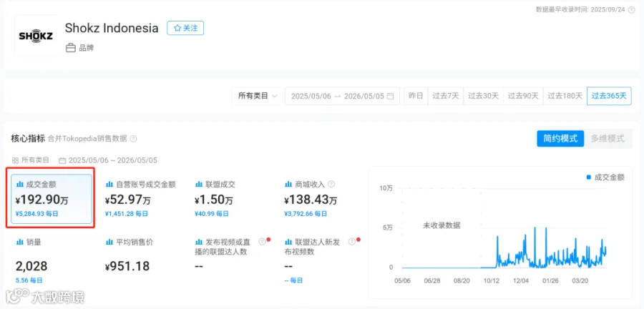This screenshot has height=309, width=644.
Task: Follow Shokz Indonesia with the 关注 button
Action: pyautogui.click(x=185, y=28)
